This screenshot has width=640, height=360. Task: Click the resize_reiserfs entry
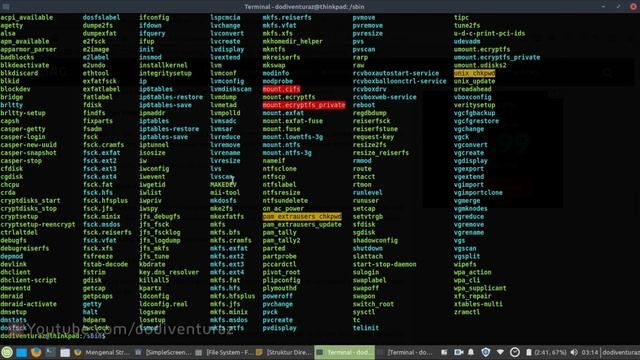pyautogui.click(x=381, y=153)
